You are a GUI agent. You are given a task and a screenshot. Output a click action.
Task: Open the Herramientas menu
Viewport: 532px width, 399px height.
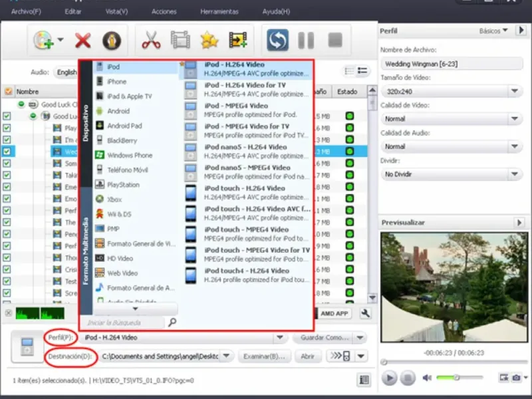[x=219, y=11]
